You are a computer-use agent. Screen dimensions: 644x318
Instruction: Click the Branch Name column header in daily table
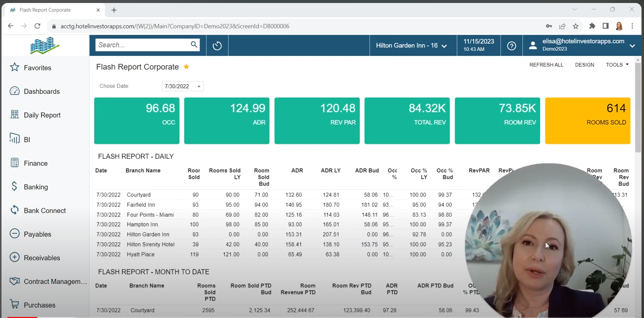coord(143,171)
